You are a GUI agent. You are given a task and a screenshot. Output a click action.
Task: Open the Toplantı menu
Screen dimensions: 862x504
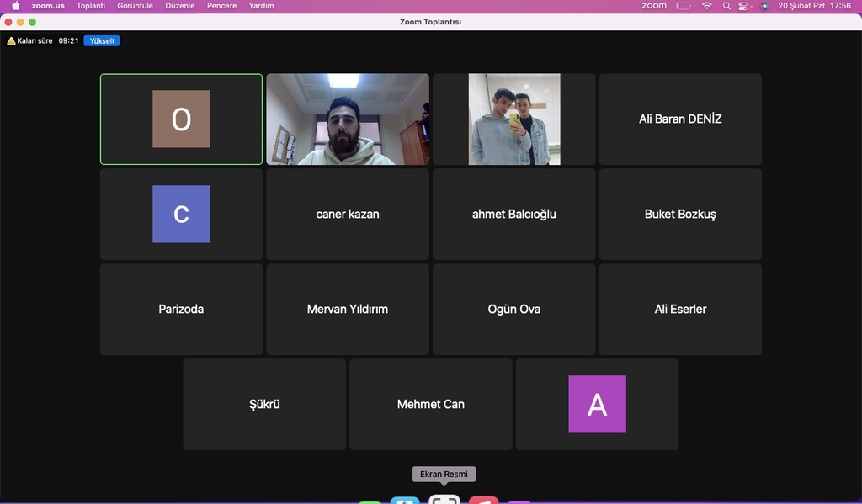tap(91, 6)
